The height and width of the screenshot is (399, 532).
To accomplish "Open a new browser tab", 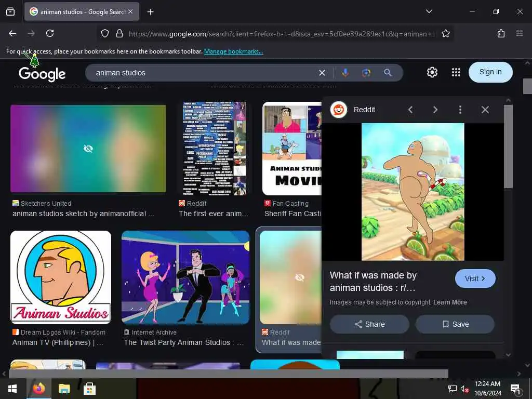I will pos(150,12).
